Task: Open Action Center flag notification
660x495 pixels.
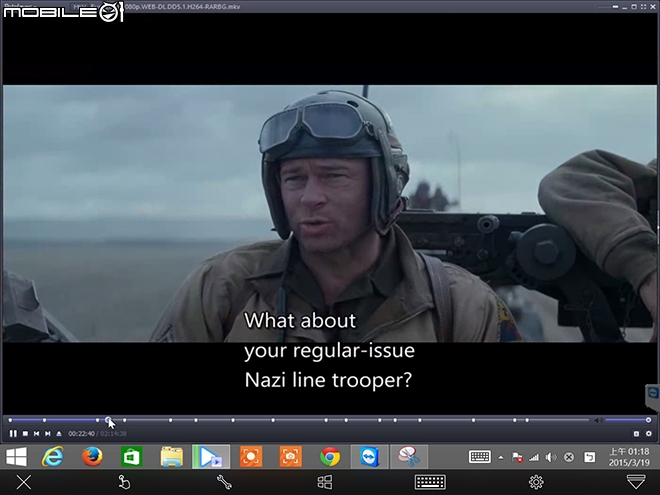Action: 517,457
